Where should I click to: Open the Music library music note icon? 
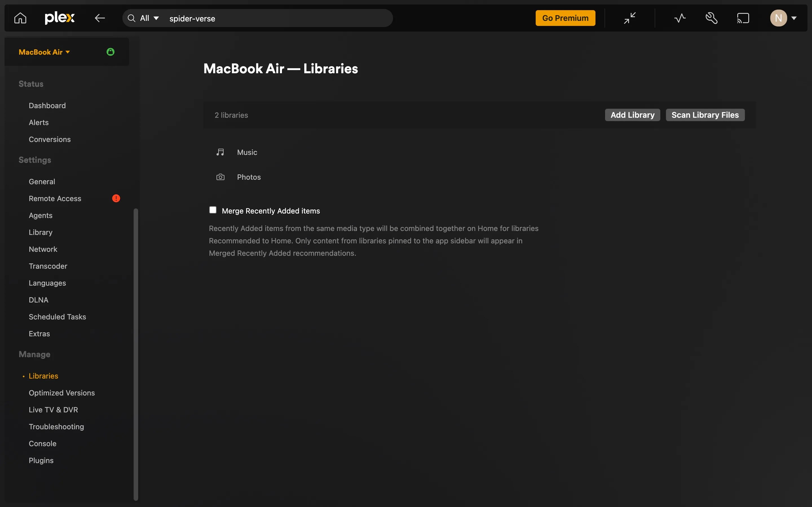pyautogui.click(x=220, y=152)
